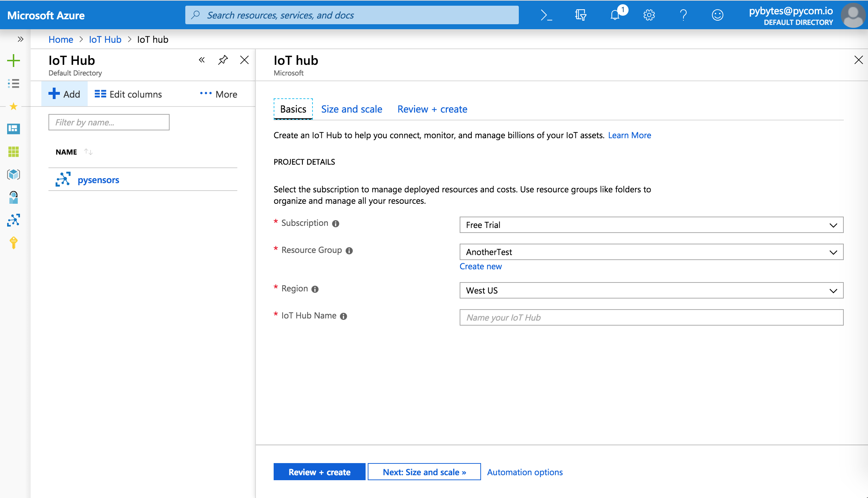Open the Cloud Shell terminal icon
This screenshot has height=498, width=868.
(x=546, y=15)
